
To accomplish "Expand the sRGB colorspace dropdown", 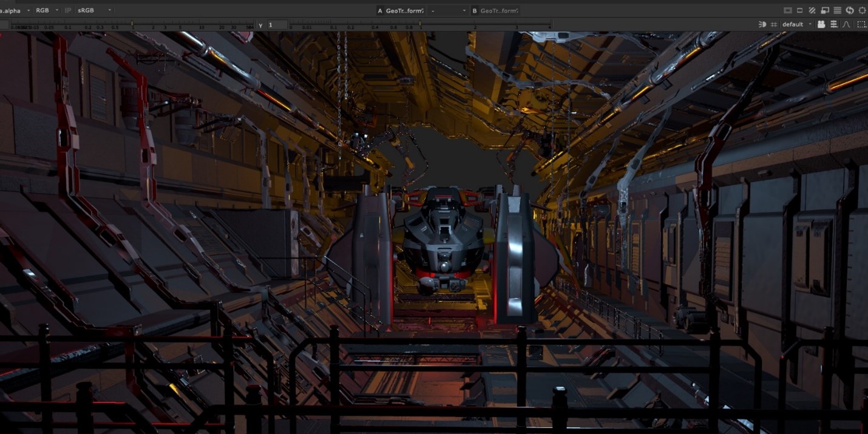I will pos(94,10).
